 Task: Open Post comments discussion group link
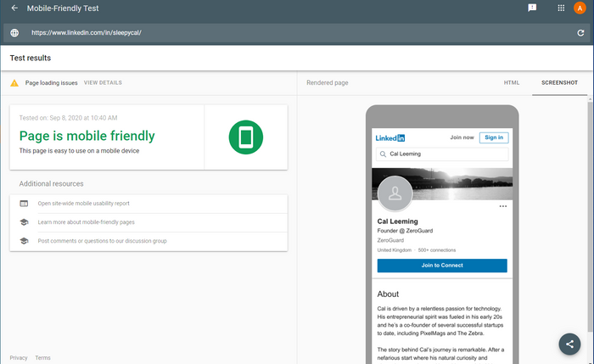point(103,241)
